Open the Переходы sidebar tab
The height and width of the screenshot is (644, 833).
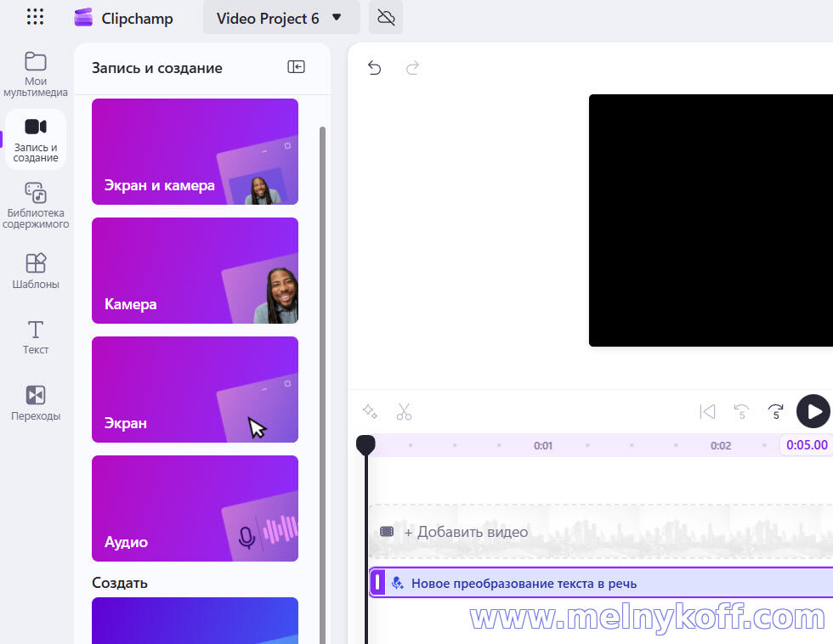pyautogui.click(x=36, y=404)
